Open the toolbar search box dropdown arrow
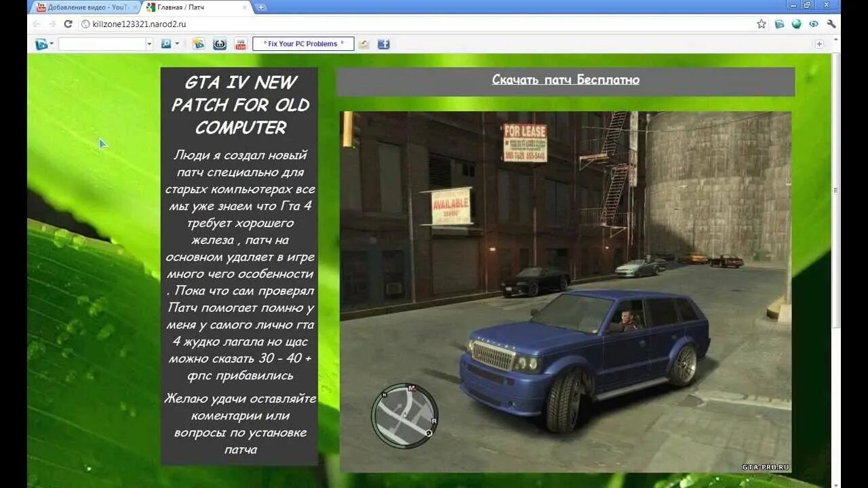This screenshot has height=488, width=868. pyautogui.click(x=149, y=44)
